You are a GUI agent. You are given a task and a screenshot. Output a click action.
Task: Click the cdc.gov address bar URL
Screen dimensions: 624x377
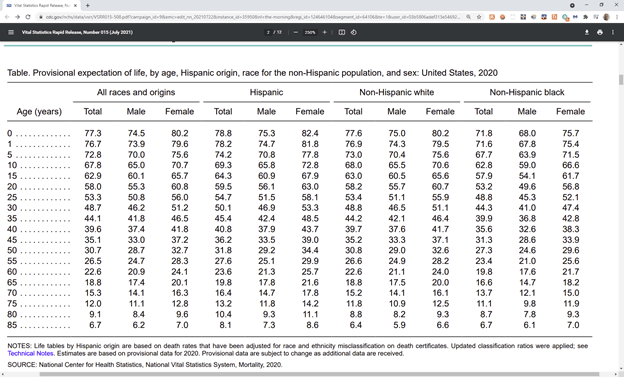(252, 17)
